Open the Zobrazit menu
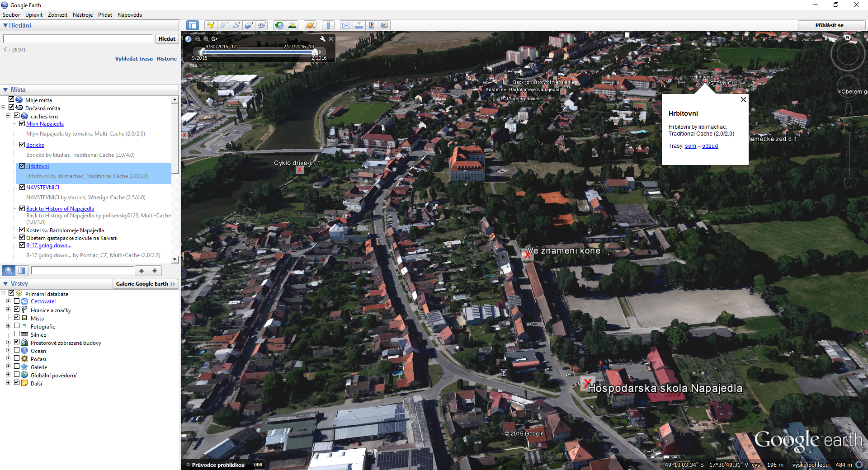This screenshot has width=868, height=470. (x=57, y=15)
